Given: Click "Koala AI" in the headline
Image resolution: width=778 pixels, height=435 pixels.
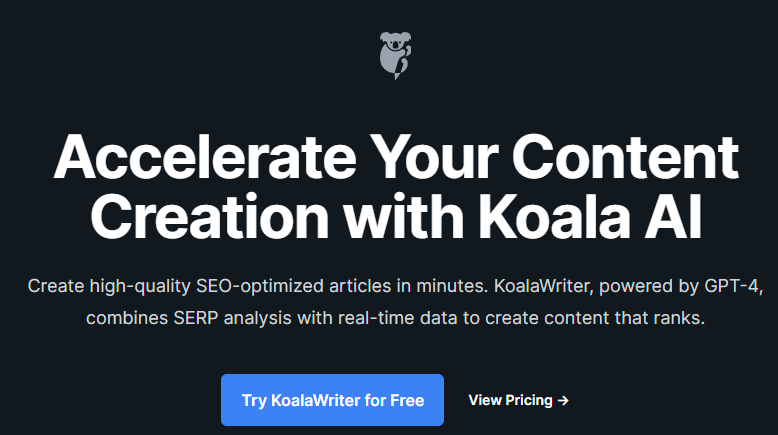Looking at the screenshot, I should [590, 217].
